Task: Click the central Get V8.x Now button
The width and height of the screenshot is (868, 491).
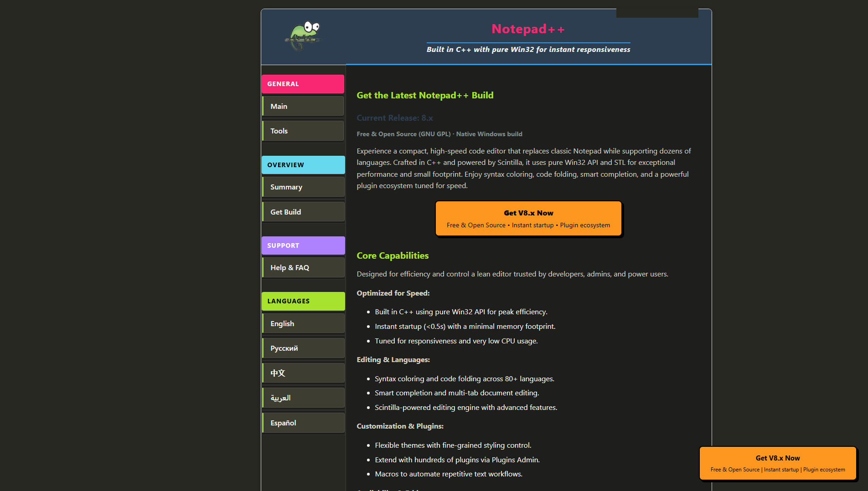Action: tap(528, 219)
